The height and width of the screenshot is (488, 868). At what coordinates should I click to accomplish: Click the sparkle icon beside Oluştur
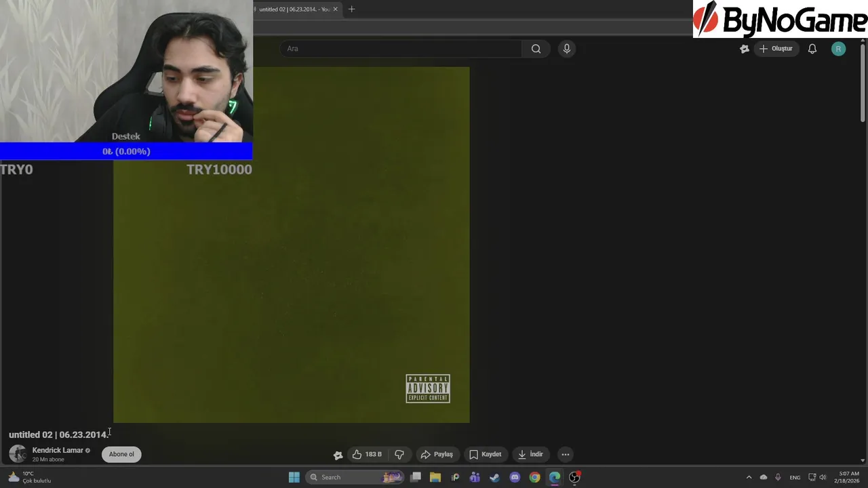745,49
